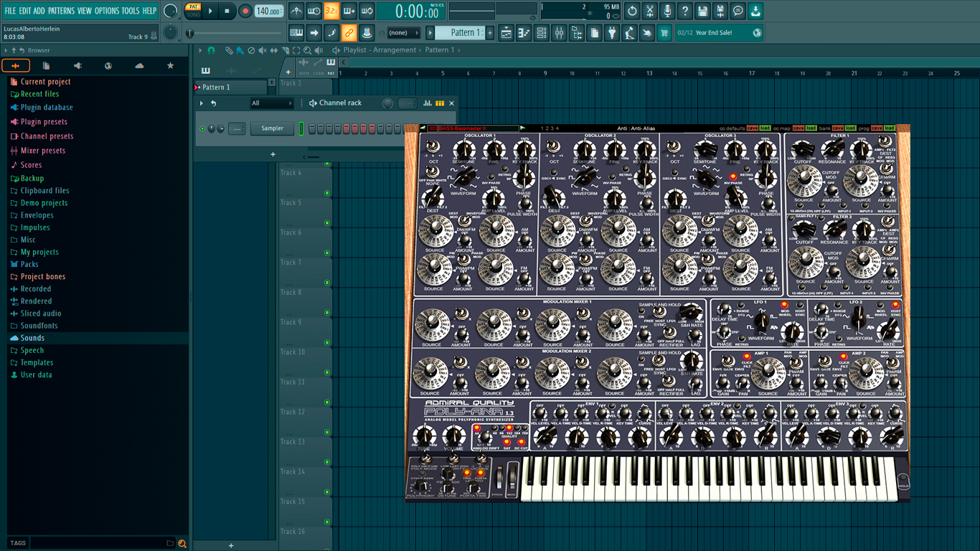
Task: Click the record button in transport
Action: click(x=245, y=11)
